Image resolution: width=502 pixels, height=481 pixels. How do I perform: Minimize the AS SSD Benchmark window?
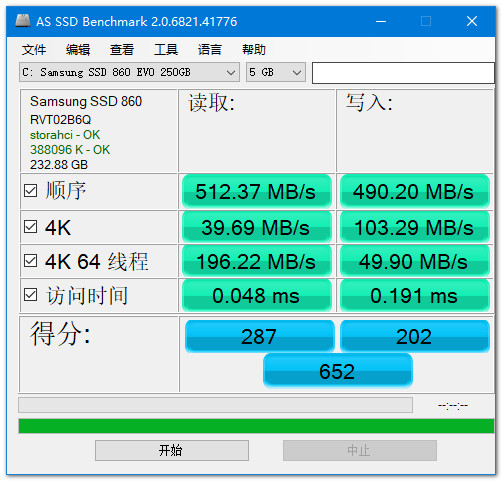[x=381, y=21]
